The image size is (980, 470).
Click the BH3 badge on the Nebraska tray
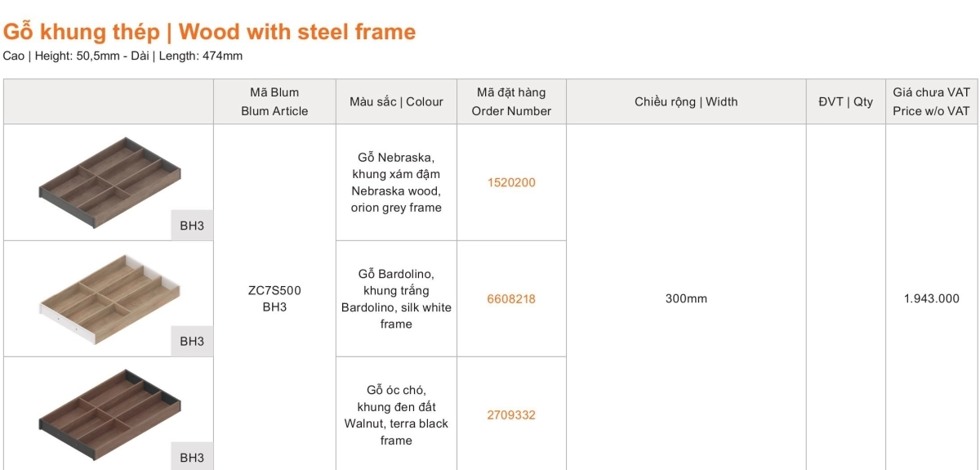pyautogui.click(x=192, y=226)
